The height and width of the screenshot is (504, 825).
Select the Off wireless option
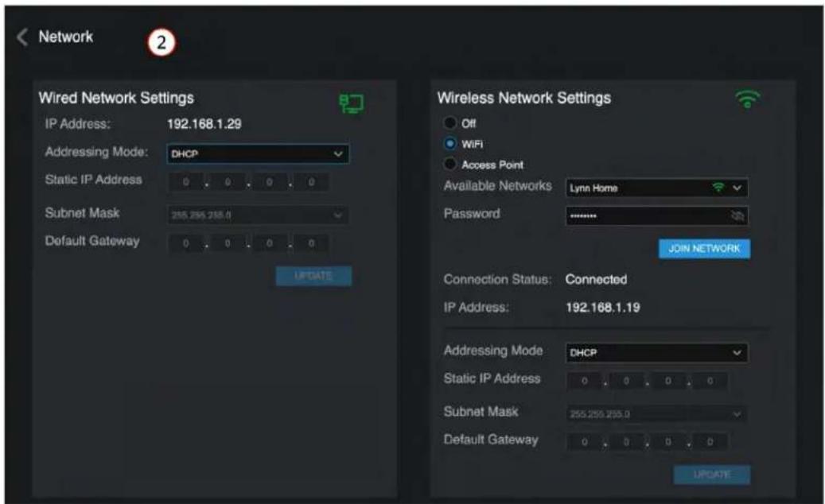(x=449, y=123)
